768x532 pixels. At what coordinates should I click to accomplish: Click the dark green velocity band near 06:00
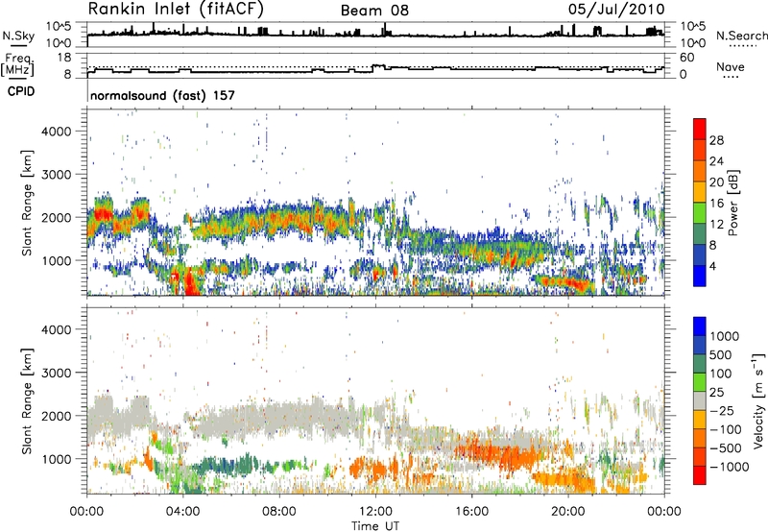click(227, 465)
